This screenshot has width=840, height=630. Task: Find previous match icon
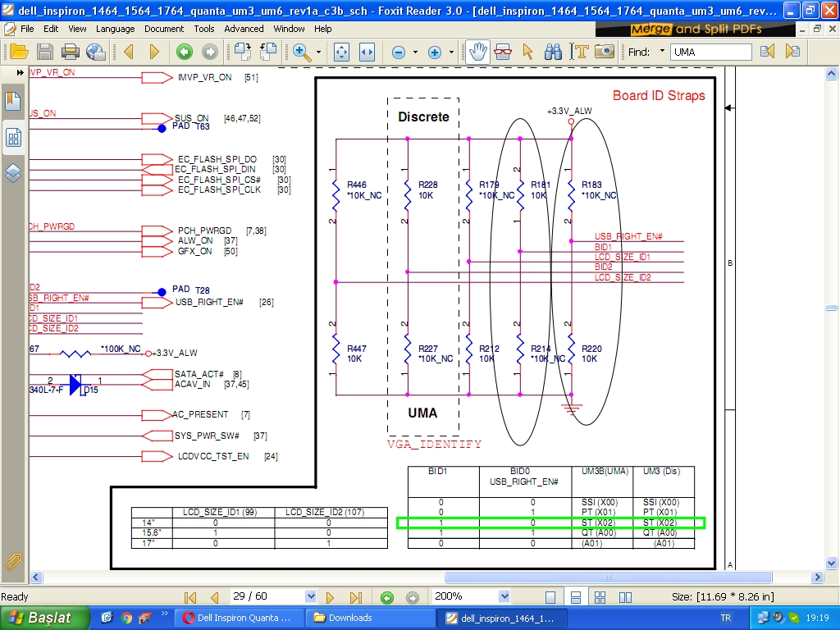(x=767, y=52)
